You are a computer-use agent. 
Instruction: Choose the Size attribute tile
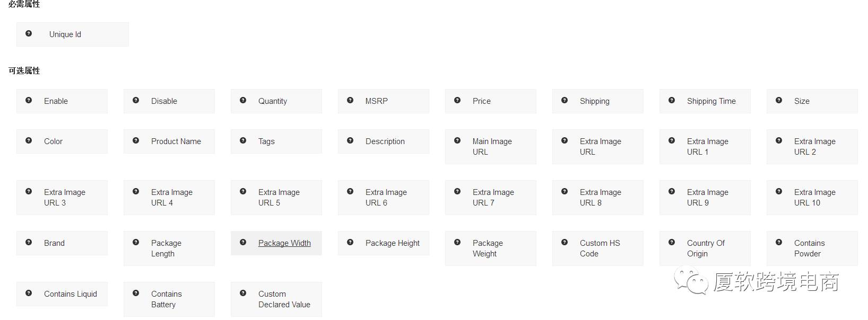[x=812, y=101]
